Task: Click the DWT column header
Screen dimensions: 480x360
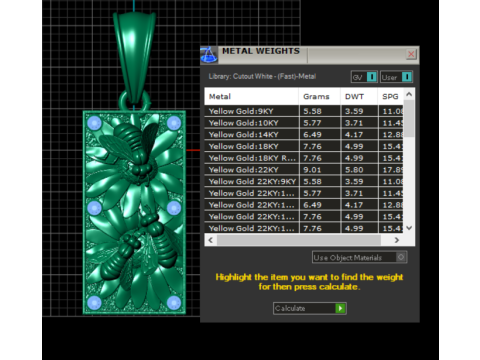Action: (359, 97)
